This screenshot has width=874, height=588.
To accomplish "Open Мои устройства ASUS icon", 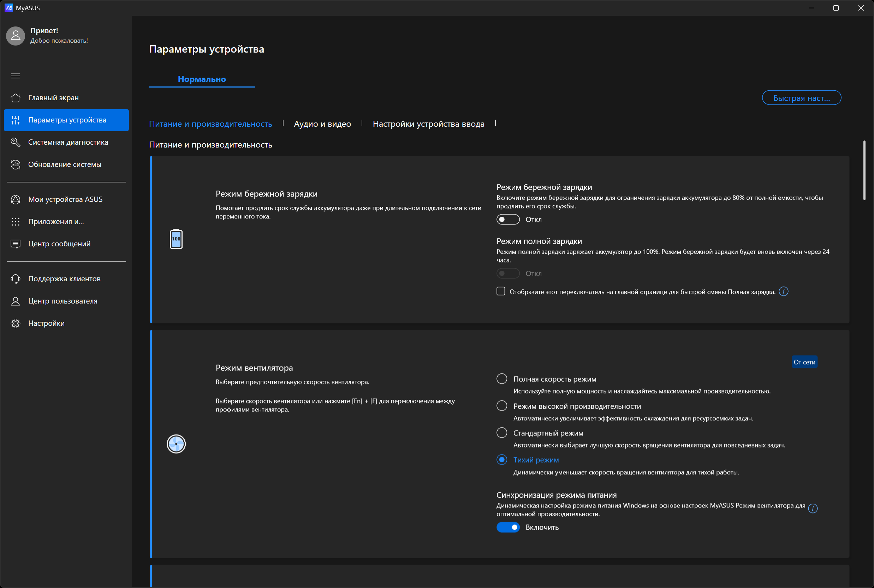I will (16, 199).
